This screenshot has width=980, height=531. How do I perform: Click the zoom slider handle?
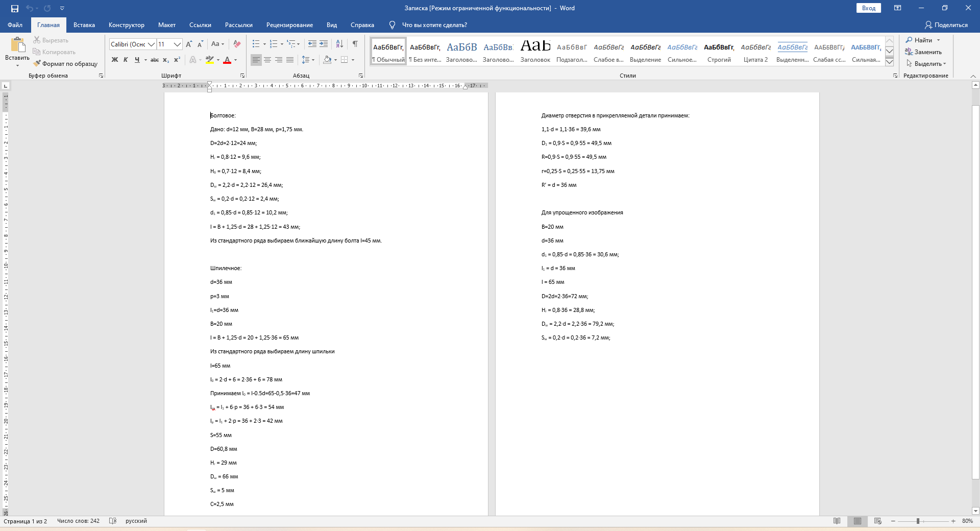918,521
